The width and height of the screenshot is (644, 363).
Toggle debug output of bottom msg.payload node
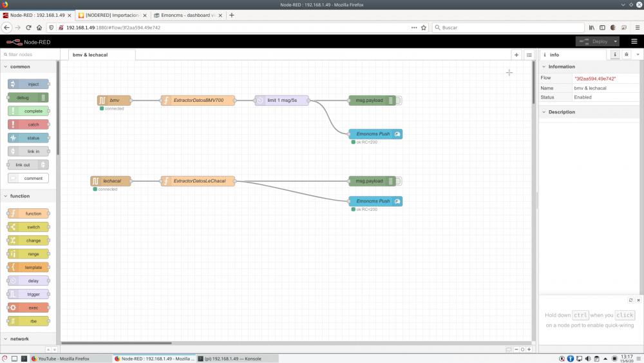(399, 181)
